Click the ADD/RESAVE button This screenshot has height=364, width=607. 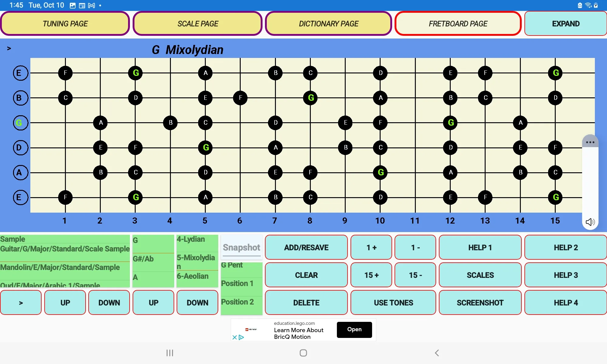(x=306, y=248)
